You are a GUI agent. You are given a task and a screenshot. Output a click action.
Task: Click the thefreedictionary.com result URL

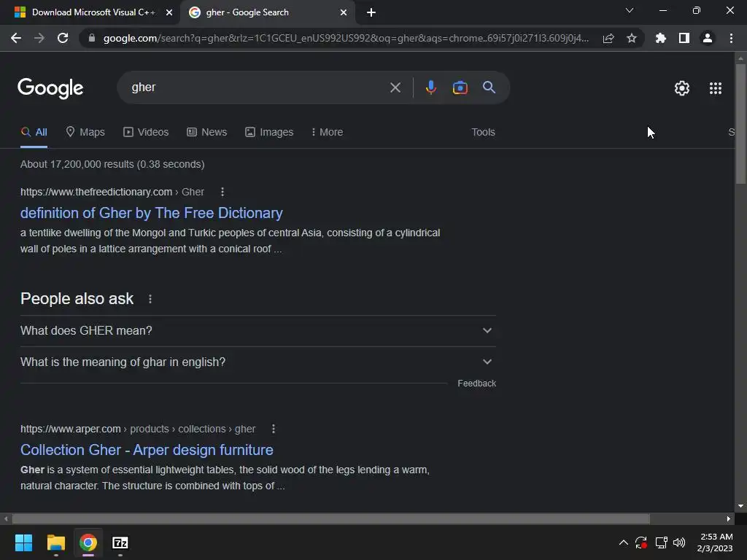pos(112,192)
